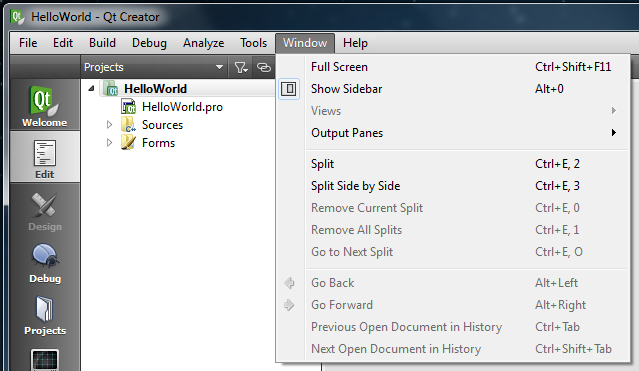The image size is (639, 371).
Task: Open the Welcome mode
Action: pyautogui.click(x=44, y=105)
